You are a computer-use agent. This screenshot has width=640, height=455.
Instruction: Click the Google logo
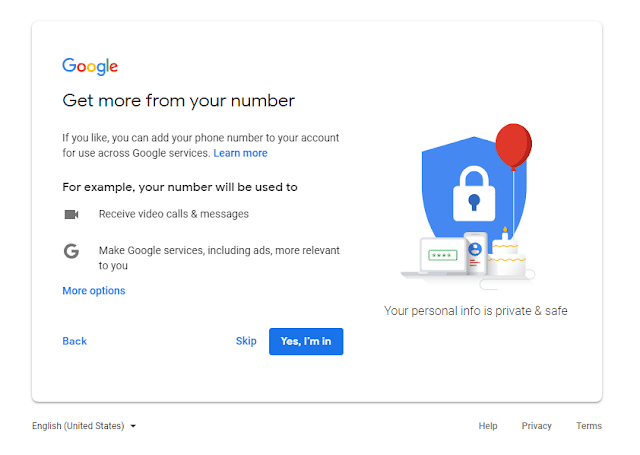(90, 67)
